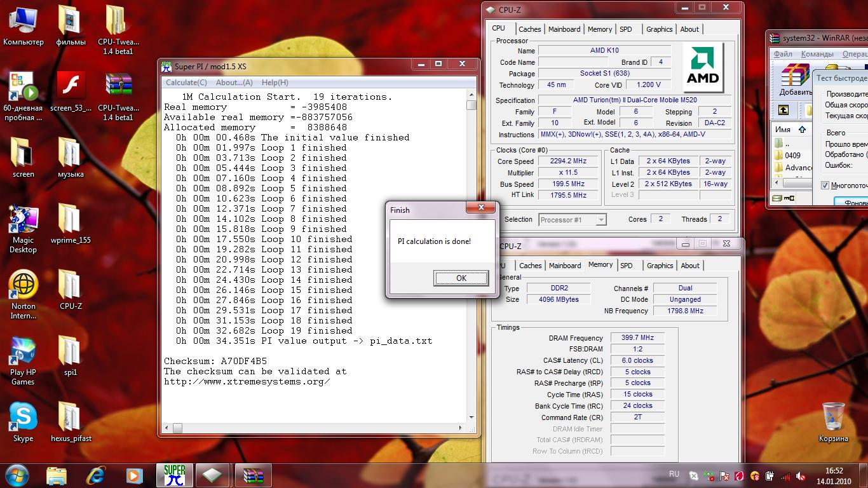Screen dimensions: 868x488
Task: Click OK in the Finish dialog
Action: pos(461,278)
